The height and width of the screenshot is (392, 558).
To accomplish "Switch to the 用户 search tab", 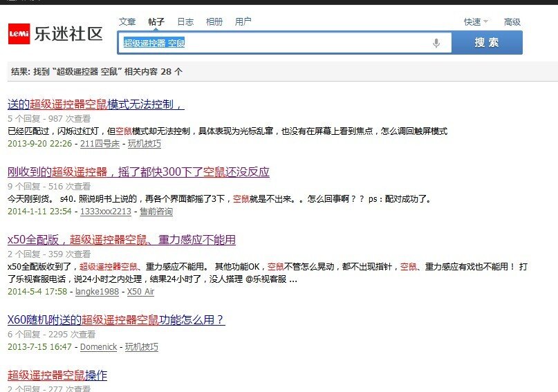I will tap(243, 21).
